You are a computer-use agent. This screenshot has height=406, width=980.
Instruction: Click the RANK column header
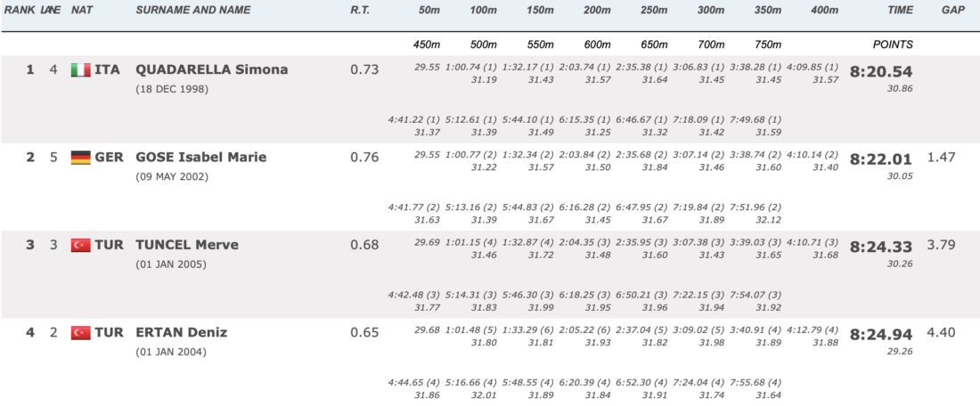point(20,10)
